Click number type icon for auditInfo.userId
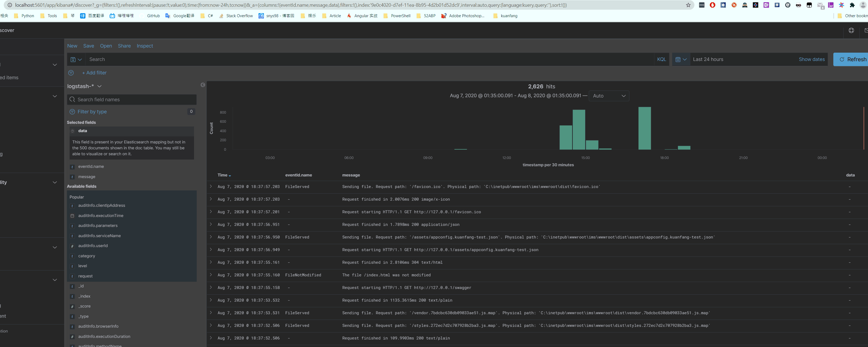Screen dimensions: 868x347 72,246
